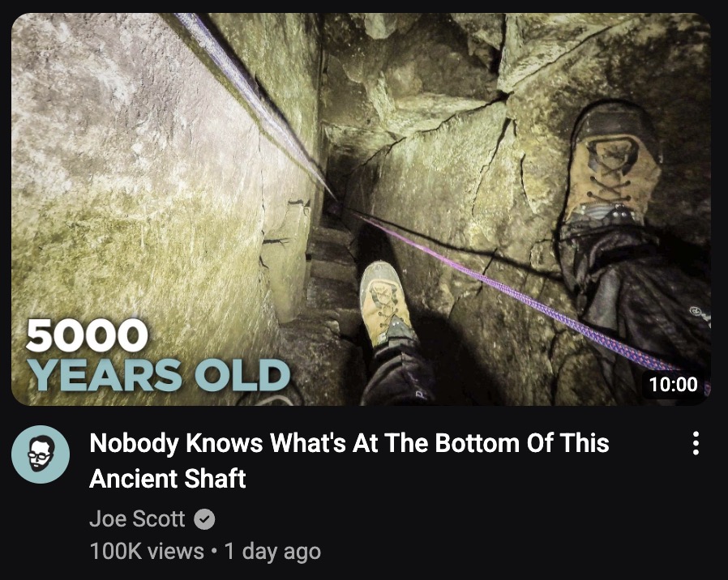The width and height of the screenshot is (728, 580).
Task: Click the 10:00 duration badge
Action: 673,384
